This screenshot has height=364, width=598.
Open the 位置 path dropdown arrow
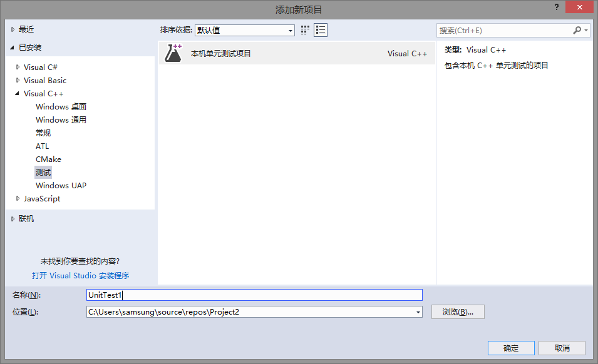point(418,312)
